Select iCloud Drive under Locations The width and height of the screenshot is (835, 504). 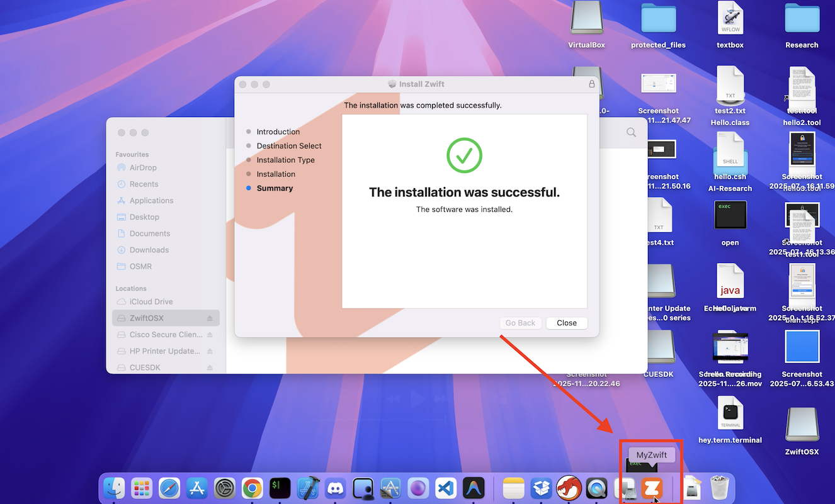tap(151, 302)
